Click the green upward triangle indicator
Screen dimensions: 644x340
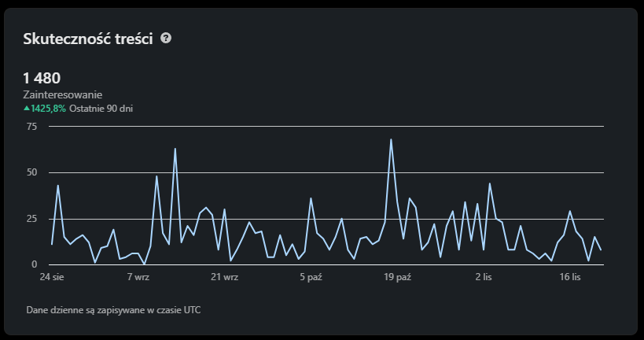point(27,109)
